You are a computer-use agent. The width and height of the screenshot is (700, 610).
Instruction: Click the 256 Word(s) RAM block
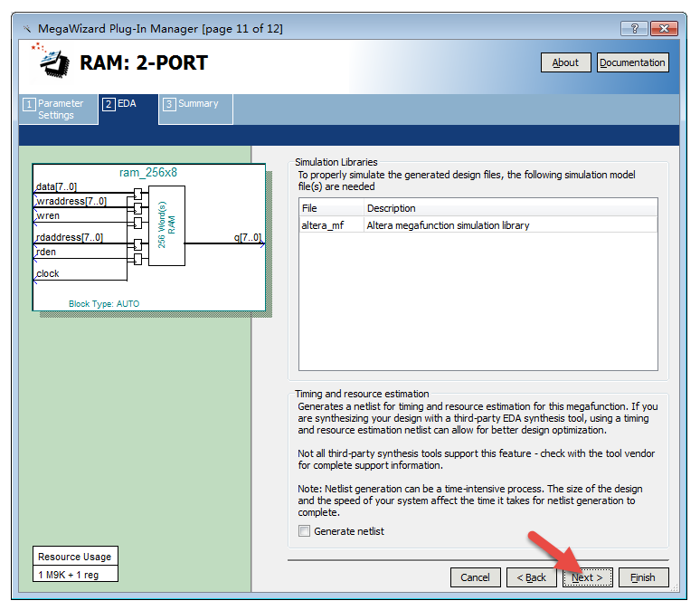pyautogui.click(x=166, y=225)
